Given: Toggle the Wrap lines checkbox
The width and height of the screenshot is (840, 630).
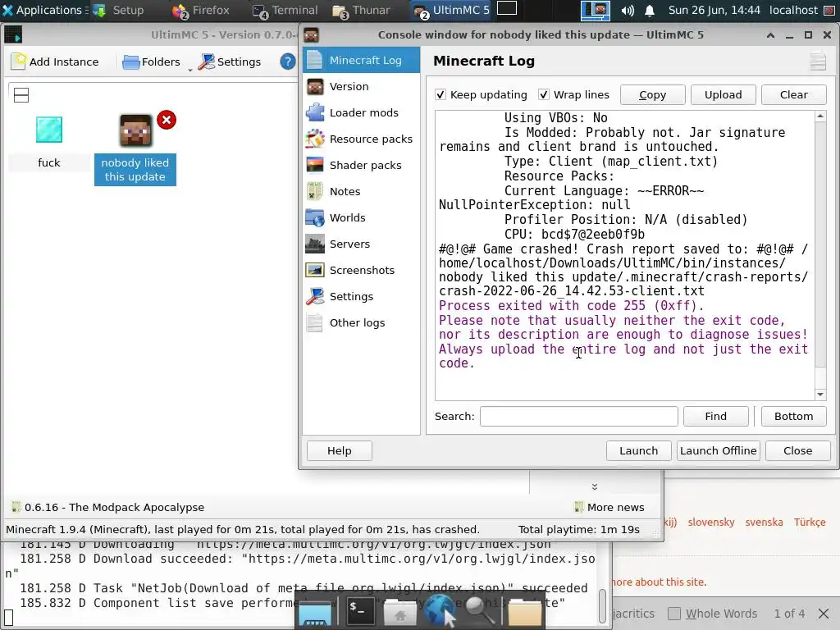Looking at the screenshot, I should tap(544, 95).
